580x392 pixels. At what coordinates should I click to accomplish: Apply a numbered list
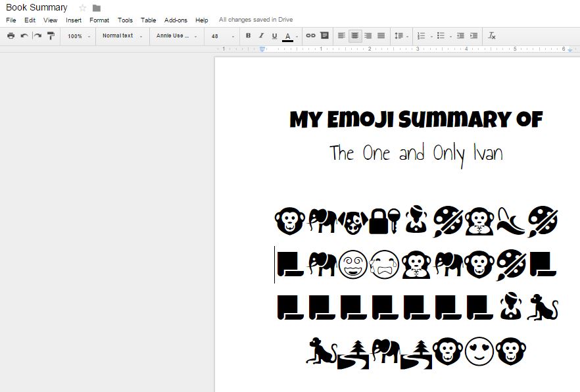(422, 36)
